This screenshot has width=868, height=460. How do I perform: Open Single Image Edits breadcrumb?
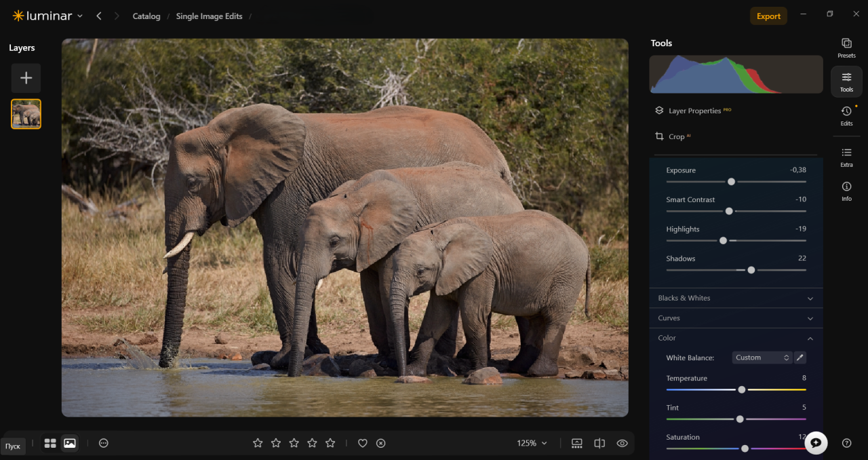(x=209, y=16)
